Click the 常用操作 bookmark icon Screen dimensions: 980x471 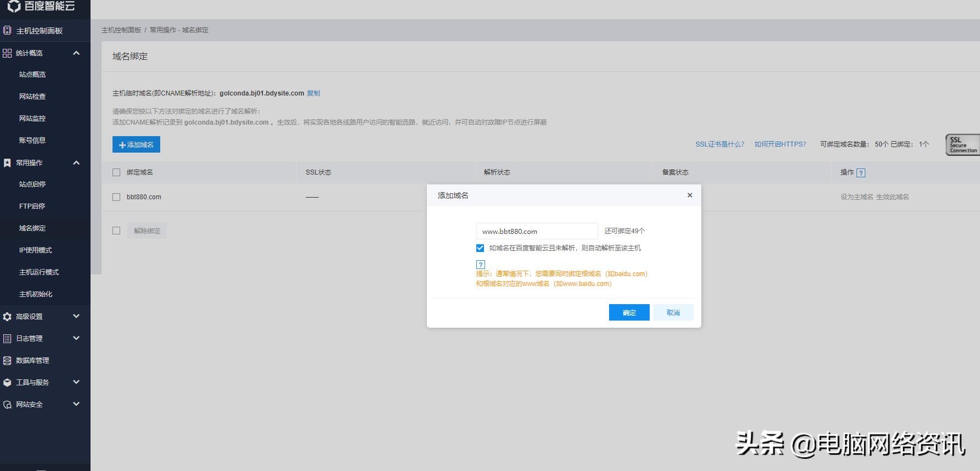(7, 163)
